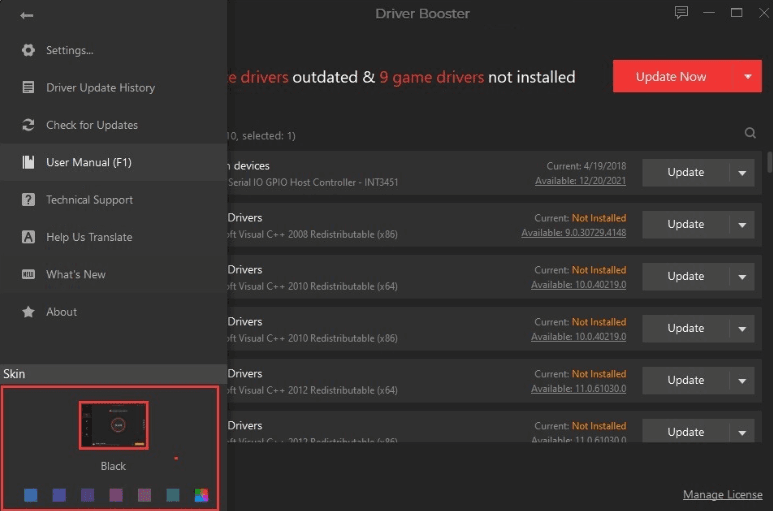773x511 pixels.
Task: Click the Manage License link
Action: click(x=722, y=494)
